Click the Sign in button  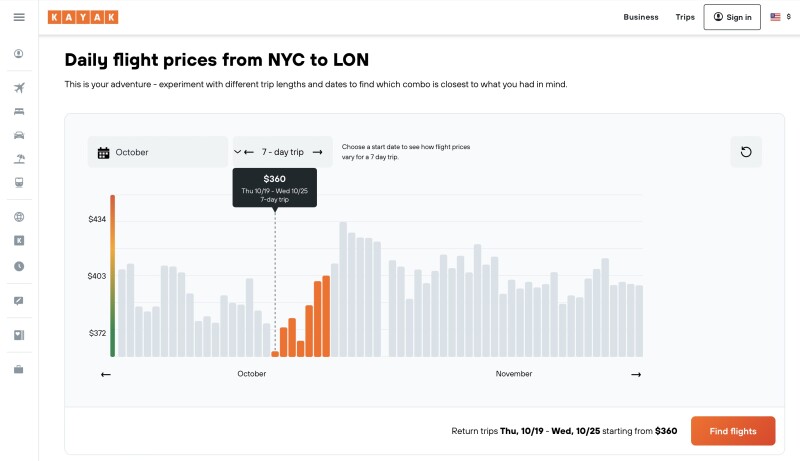(x=732, y=17)
